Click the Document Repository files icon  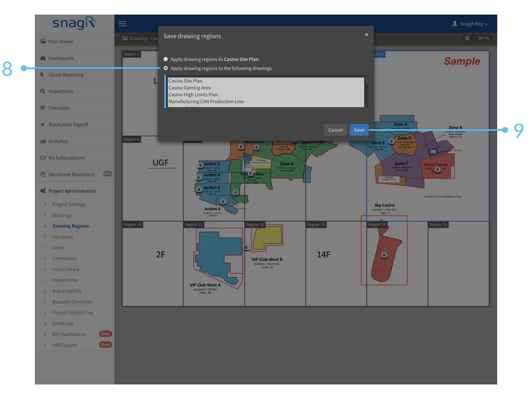pyautogui.click(x=43, y=175)
